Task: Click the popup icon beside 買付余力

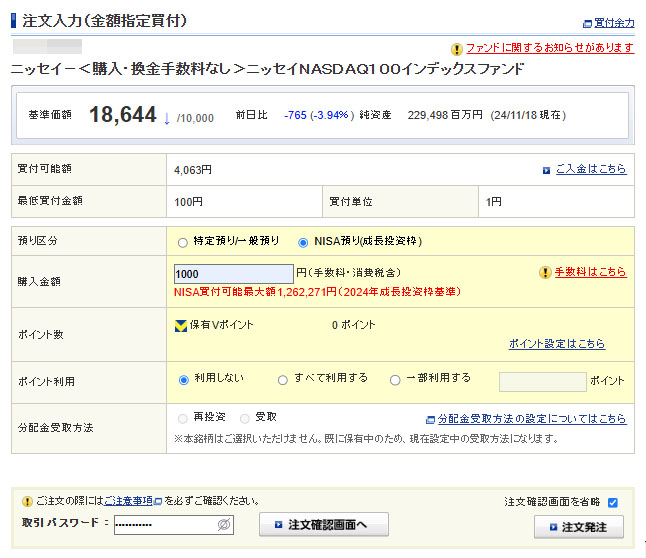Action: [x=587, y=23]
